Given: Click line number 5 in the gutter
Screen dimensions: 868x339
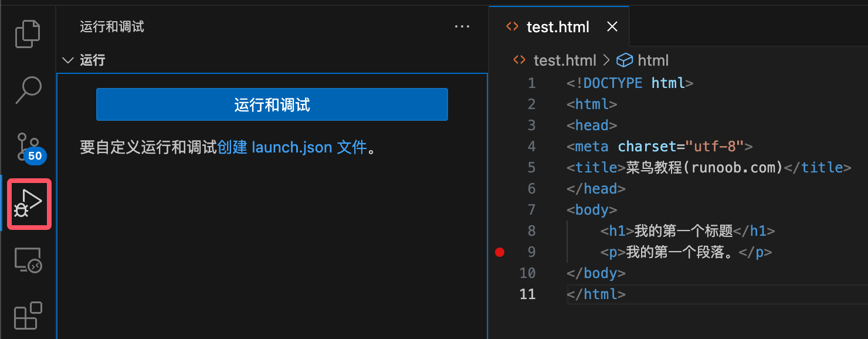Looking at the screenshot, I should [531, 168].
